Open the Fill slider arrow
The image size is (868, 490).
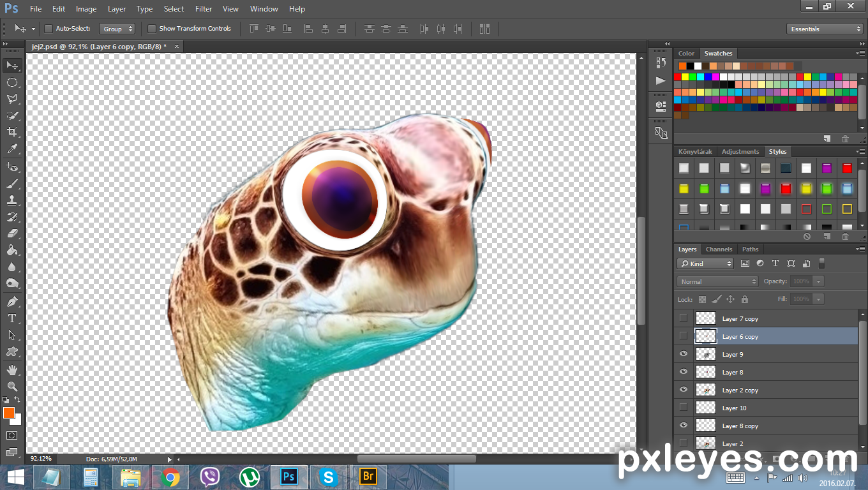tap(818, 299)
